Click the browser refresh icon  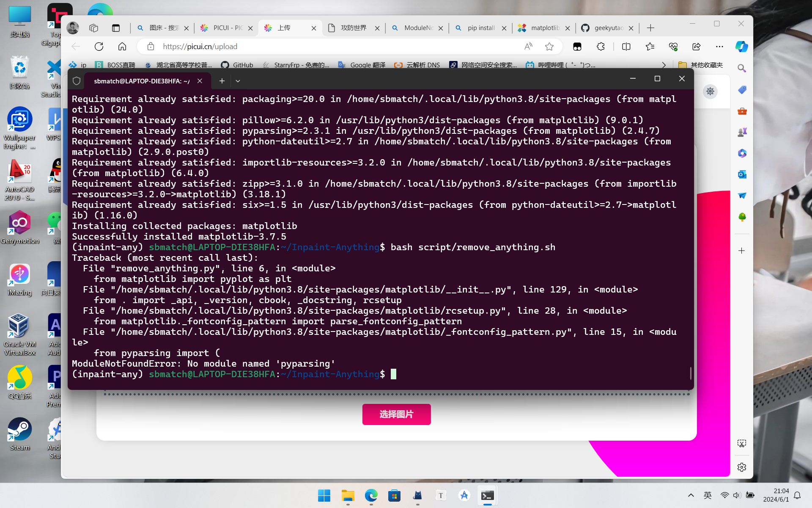coord(99,47)
